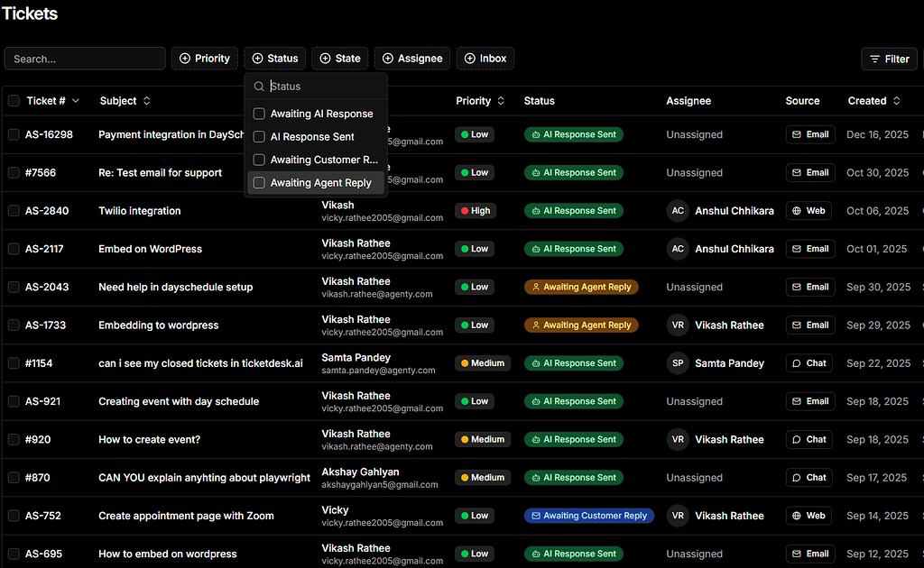Select the checkbox for ticket AS-2117

(x=14, y=249)
